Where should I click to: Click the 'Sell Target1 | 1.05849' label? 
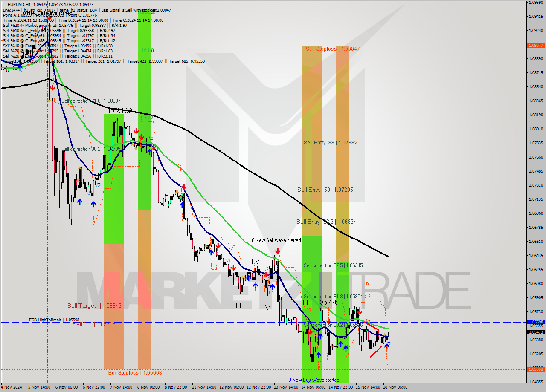(94, 306)
